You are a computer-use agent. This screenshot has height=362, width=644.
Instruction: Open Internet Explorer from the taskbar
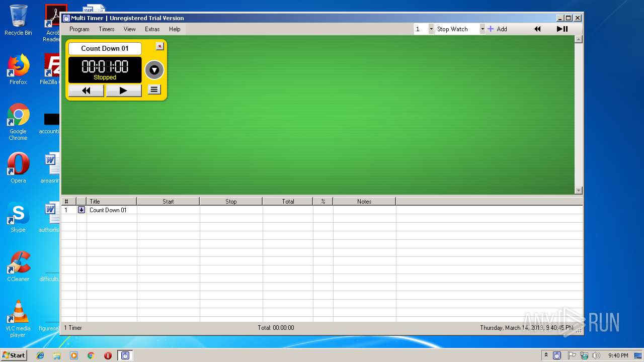(40, 355)
